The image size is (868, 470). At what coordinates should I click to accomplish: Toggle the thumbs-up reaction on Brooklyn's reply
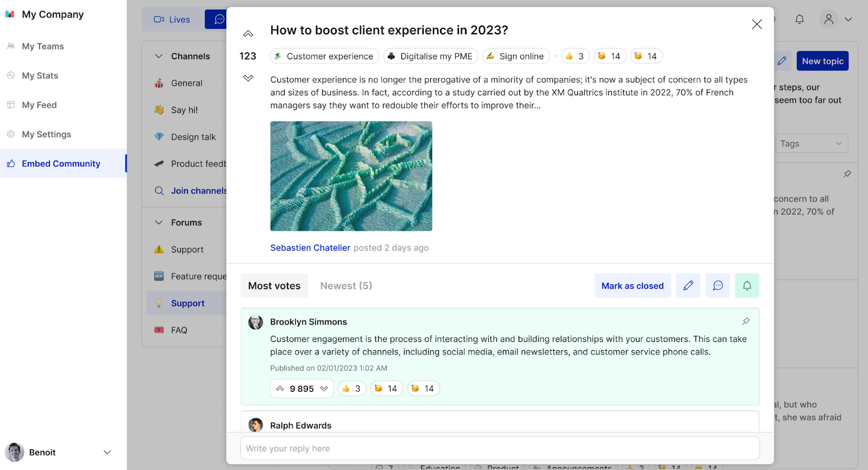point(352,389)
